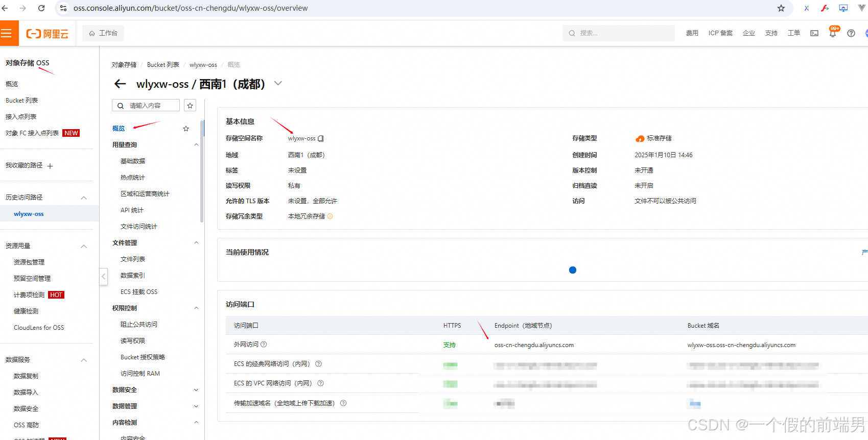Open Bucket 授权策略 page

tap(143, 357)
